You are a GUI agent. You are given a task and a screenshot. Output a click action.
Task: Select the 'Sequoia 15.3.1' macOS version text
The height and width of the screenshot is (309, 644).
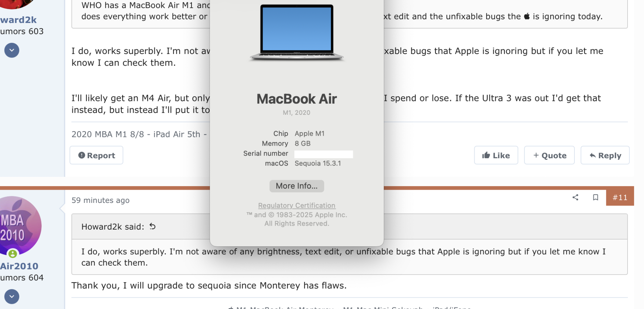coord(318,163)
